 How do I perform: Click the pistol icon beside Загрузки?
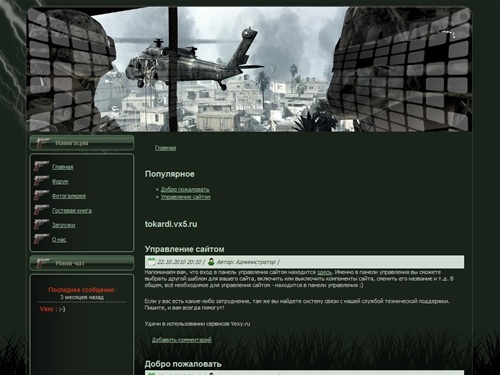point(41,224)
